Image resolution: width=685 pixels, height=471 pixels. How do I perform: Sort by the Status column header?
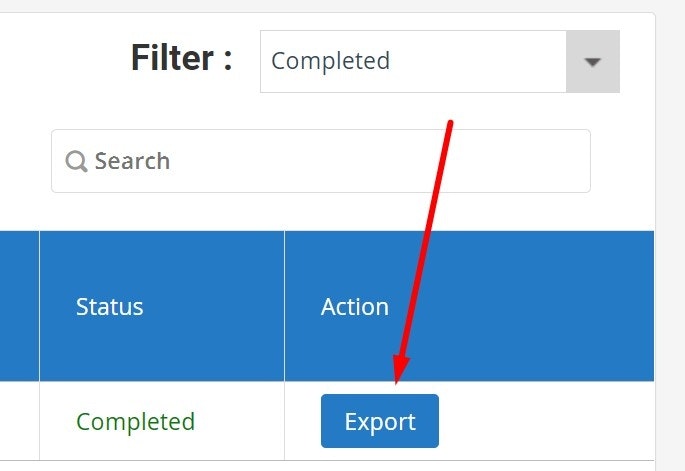[110, 306]
